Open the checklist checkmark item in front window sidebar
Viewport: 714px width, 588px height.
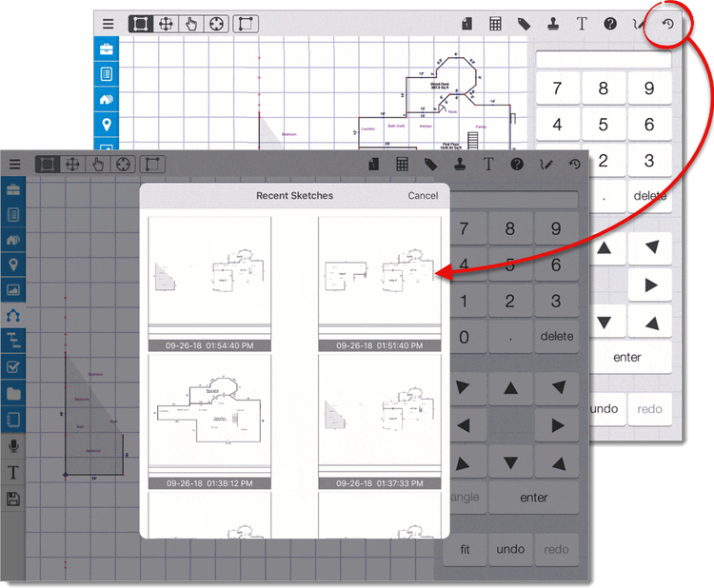pyautogui.click(x=13, y=367)
